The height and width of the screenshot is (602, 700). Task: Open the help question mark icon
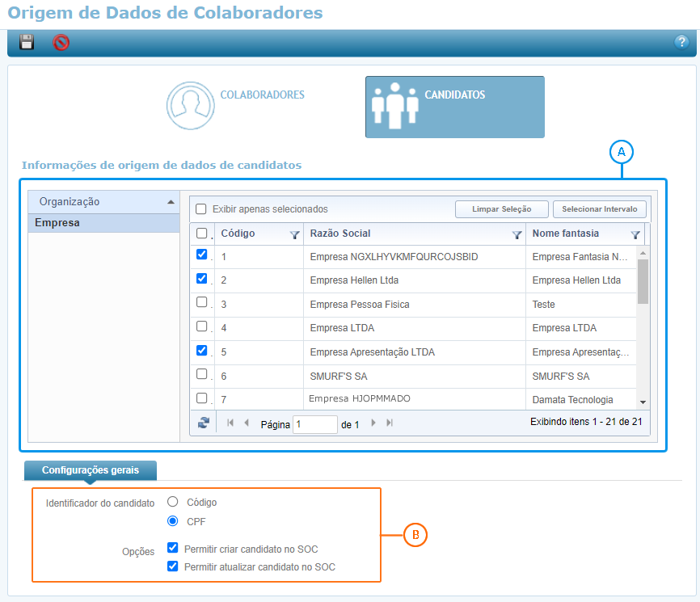click(x=681, y=43)
